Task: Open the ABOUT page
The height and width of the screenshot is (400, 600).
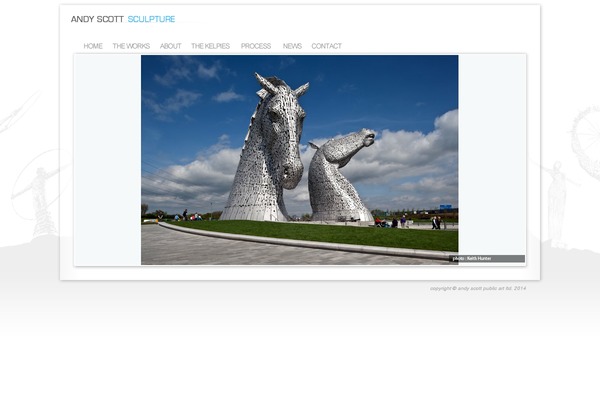Action: pyautogui.click(x=171, y=46)
